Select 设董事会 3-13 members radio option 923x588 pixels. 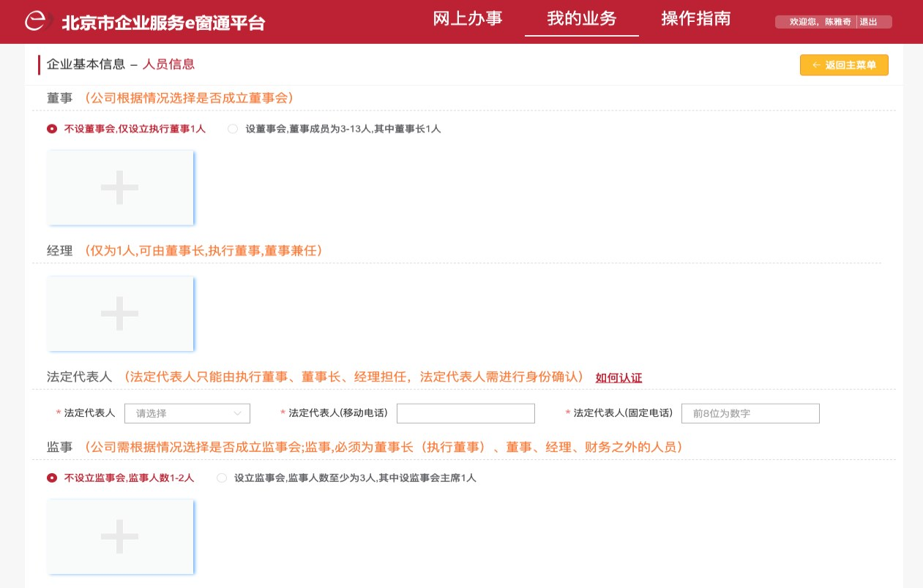tap(233, 129)
